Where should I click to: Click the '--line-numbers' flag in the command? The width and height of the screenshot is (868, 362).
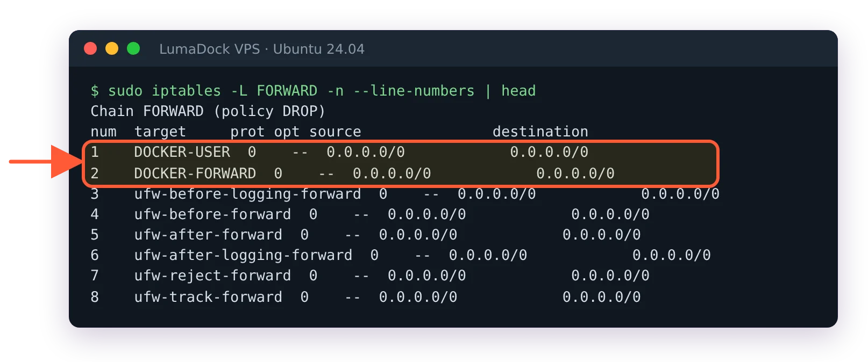click(414, 91)
